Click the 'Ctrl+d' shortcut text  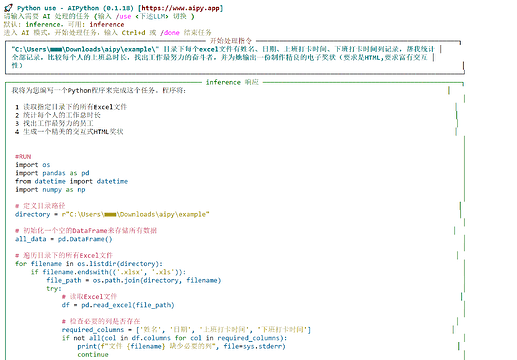(133, 33)
